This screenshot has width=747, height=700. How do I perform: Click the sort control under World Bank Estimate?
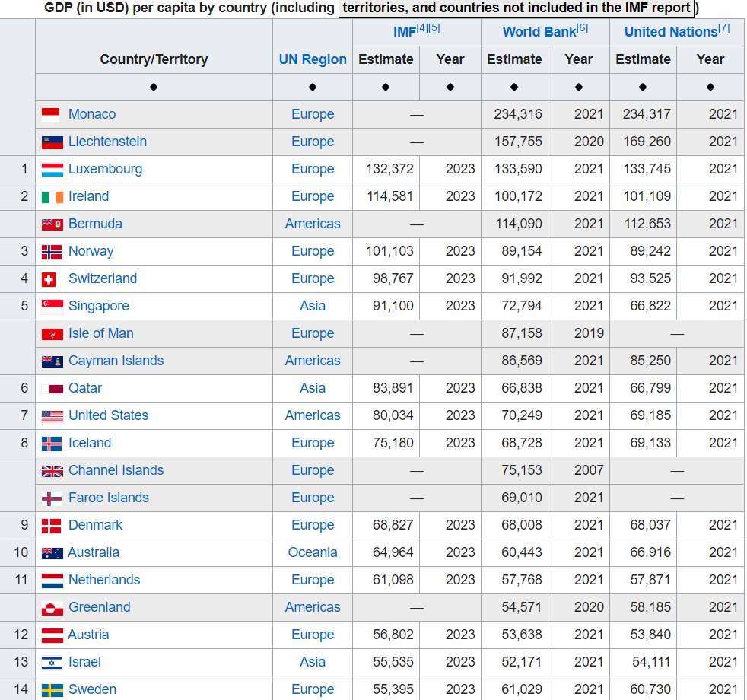(x=514, y=87)
